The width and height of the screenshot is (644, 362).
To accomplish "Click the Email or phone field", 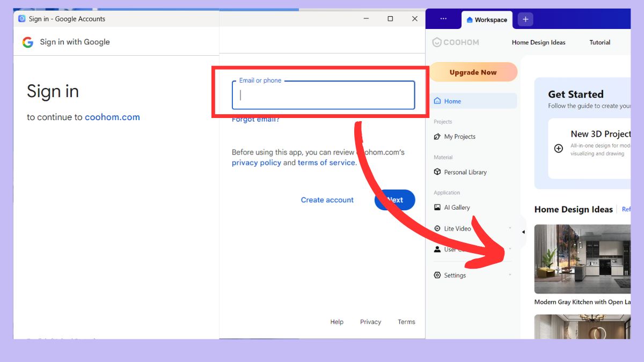I will point(323,95).
